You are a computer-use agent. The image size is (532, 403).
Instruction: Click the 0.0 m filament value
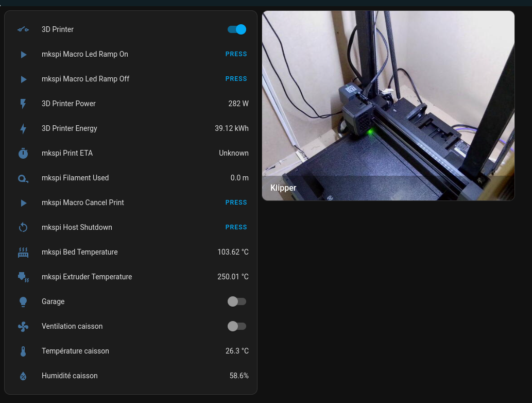point(239,178)
